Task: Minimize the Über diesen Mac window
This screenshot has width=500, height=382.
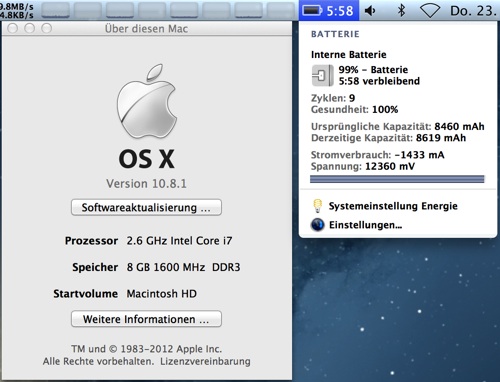Action: pyautogui.click(x=30, y=28)
